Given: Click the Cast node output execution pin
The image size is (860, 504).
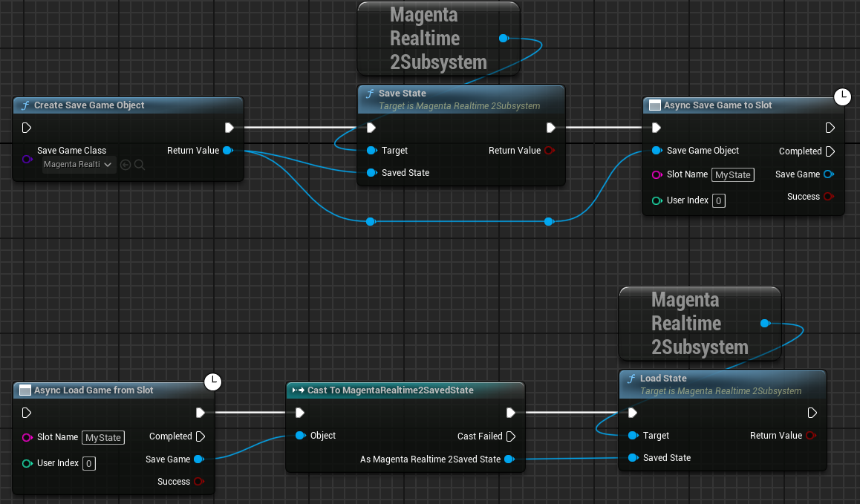Looking at the screenshot, I should tap(511, 413).
